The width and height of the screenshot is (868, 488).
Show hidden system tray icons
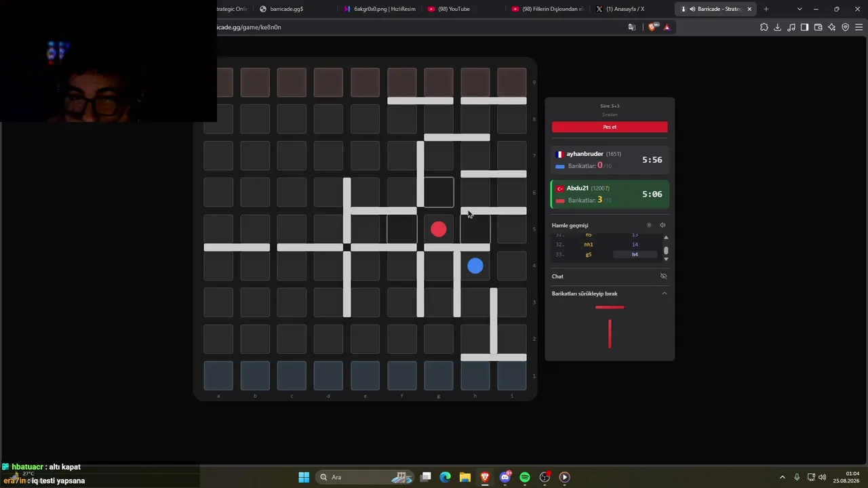point(783,477)
